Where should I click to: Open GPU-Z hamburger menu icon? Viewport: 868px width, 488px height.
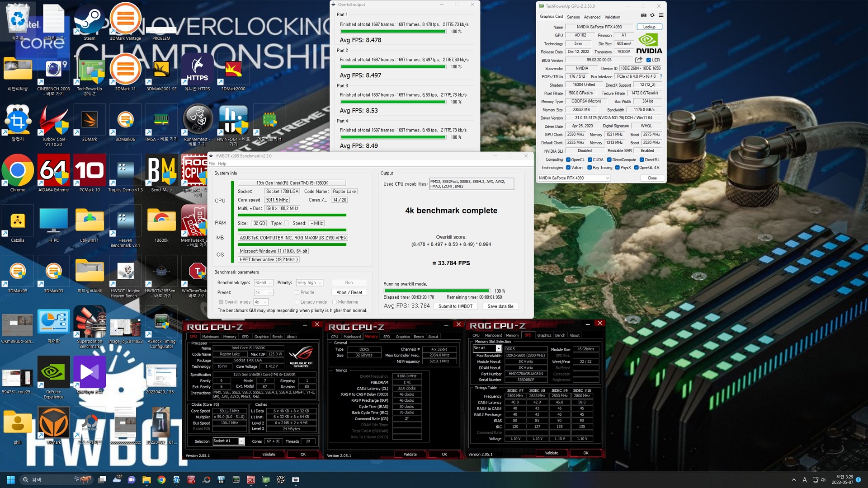pyautogui.click(x=661, y=15)
